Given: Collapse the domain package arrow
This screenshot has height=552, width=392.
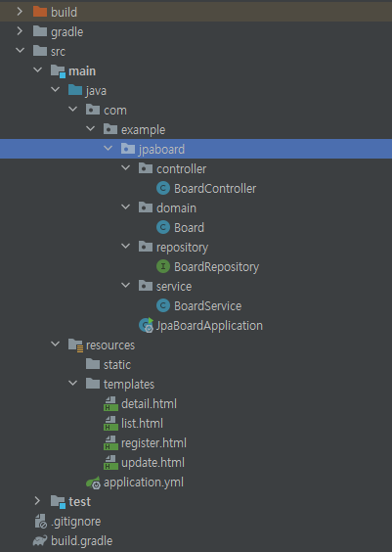Looking at the screenshot, I should click(125, 207).
